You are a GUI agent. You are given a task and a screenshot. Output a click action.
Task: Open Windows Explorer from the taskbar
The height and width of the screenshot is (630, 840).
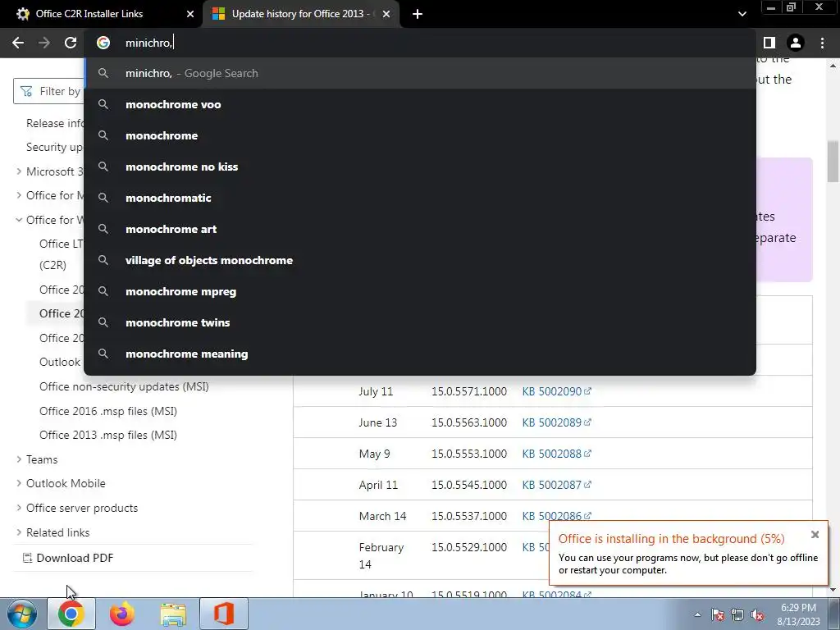174,614
